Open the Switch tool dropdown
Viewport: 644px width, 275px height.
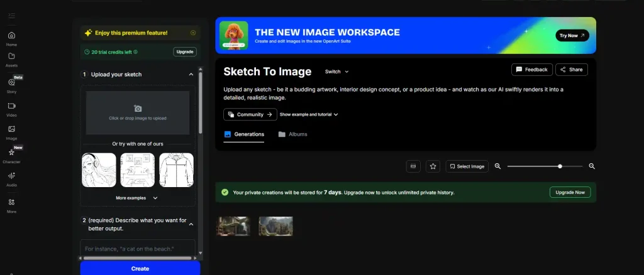tap(337, 72)
